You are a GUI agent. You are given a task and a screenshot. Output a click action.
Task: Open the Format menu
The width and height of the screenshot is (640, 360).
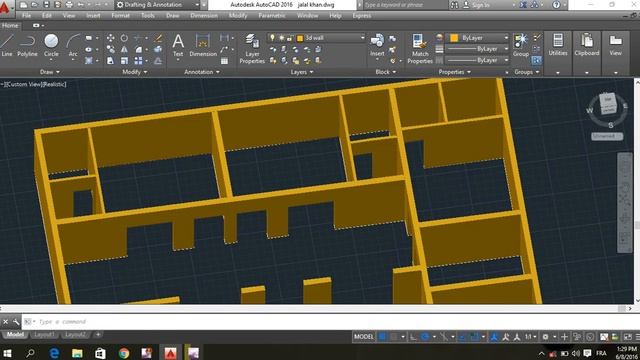tap(120, 16)
